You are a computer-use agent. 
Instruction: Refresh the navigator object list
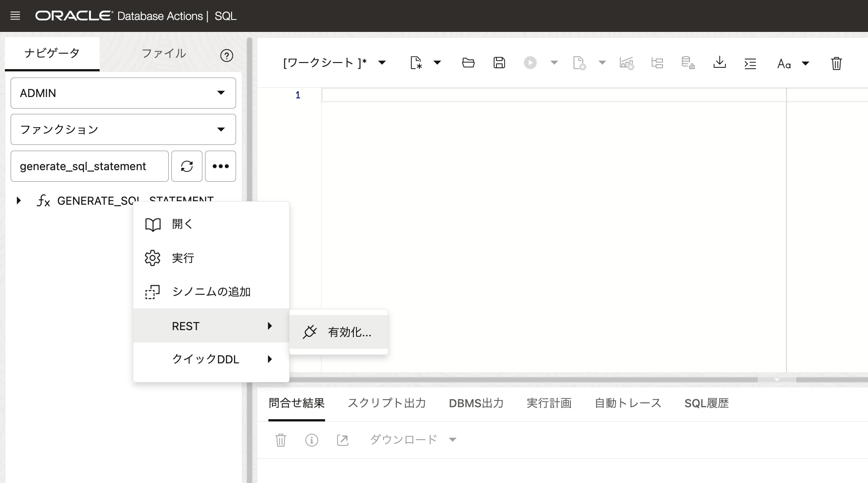(x=187, y=166)
